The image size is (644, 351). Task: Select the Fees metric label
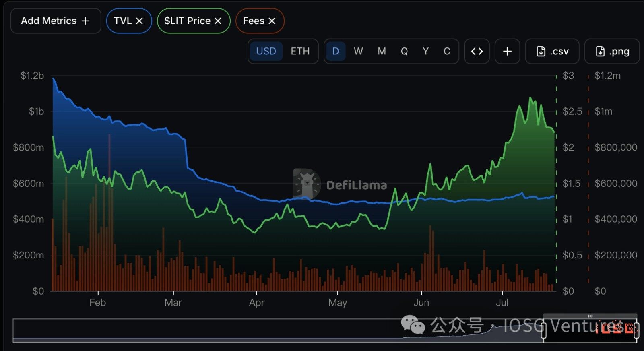coord(254,21)
